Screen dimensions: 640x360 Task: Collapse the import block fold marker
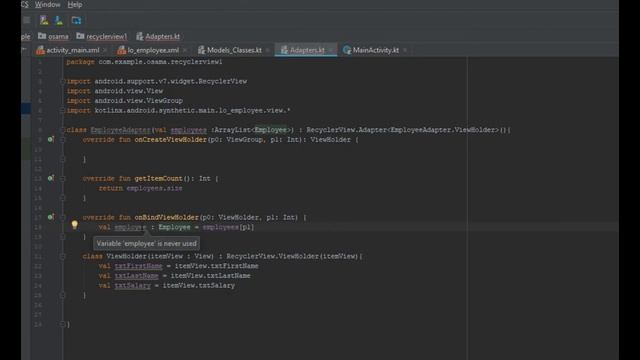click(63, 81)
